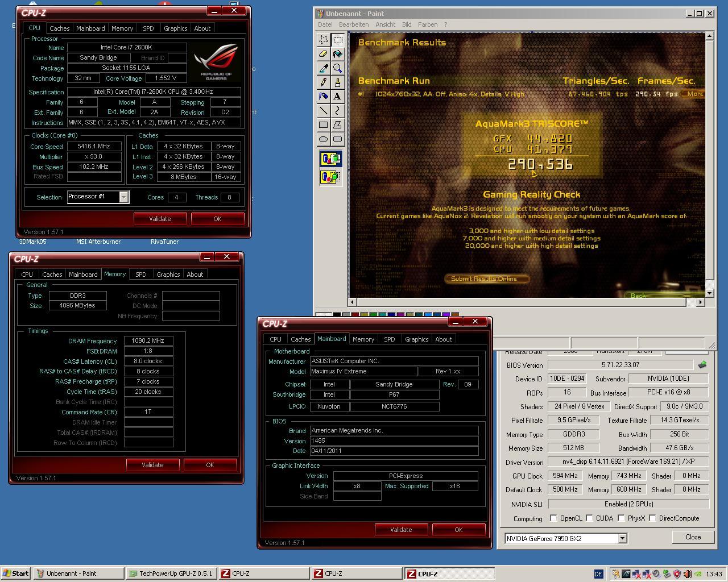Screen dimensions: 728x582
Task: Click the Core Speed value 5416.1 MHz
Action: pyautogui.click(x=93, y=146)
